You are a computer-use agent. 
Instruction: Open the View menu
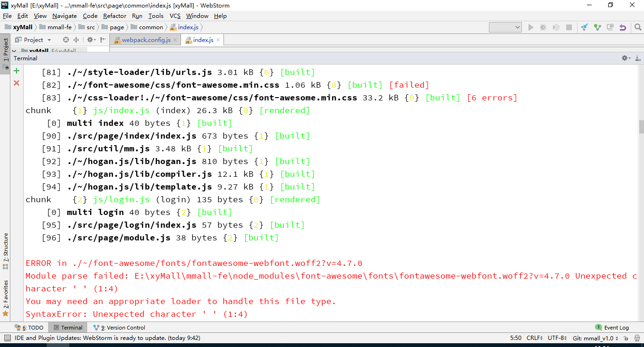coord(40,16)
